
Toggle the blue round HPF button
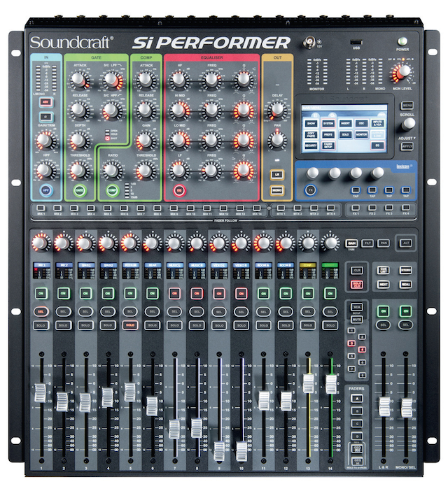[45, 191]
